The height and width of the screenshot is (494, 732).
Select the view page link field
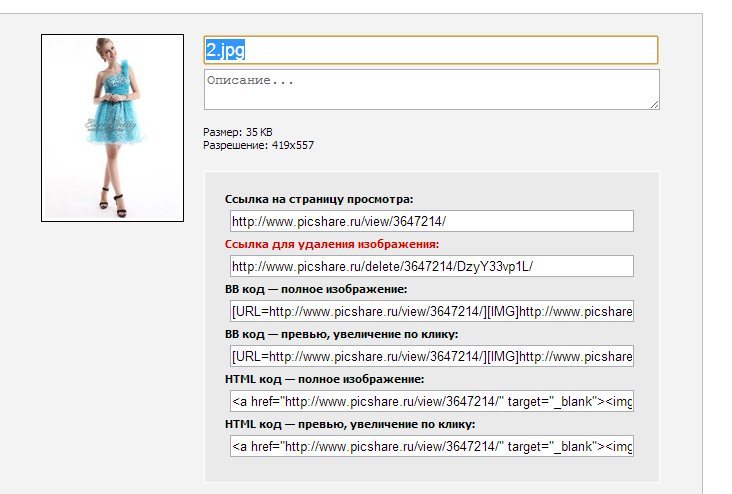click(431, 221)
